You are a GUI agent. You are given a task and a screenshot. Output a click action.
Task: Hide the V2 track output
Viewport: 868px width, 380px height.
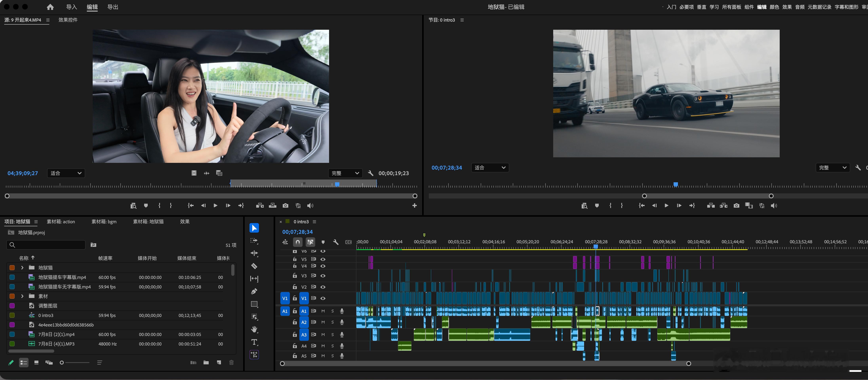323,287
